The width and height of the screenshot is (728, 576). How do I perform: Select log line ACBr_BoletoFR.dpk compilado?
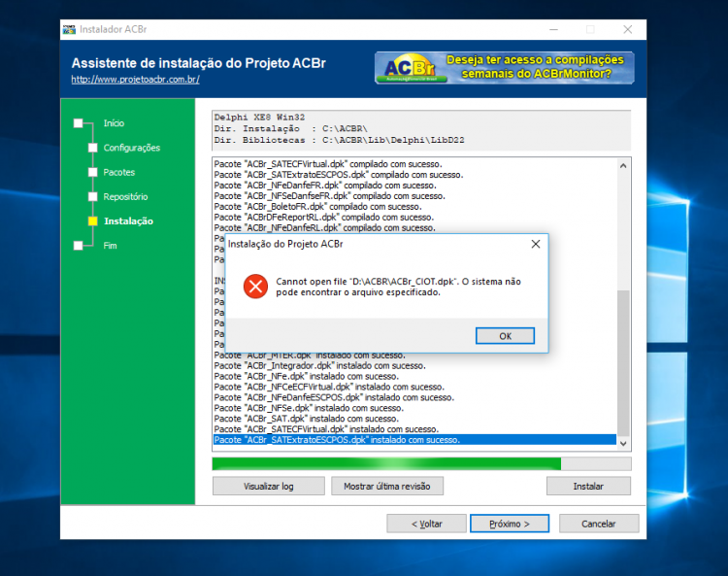(x=317, y=207)
